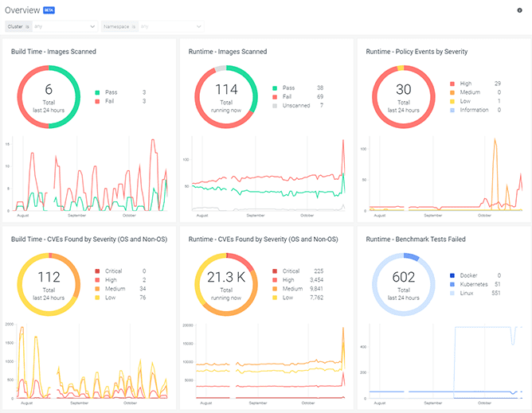Click the Runtime CVEs trend chart
Image resolution: width=532 pixels, height=413 pixels.
(x=264, y=364)
